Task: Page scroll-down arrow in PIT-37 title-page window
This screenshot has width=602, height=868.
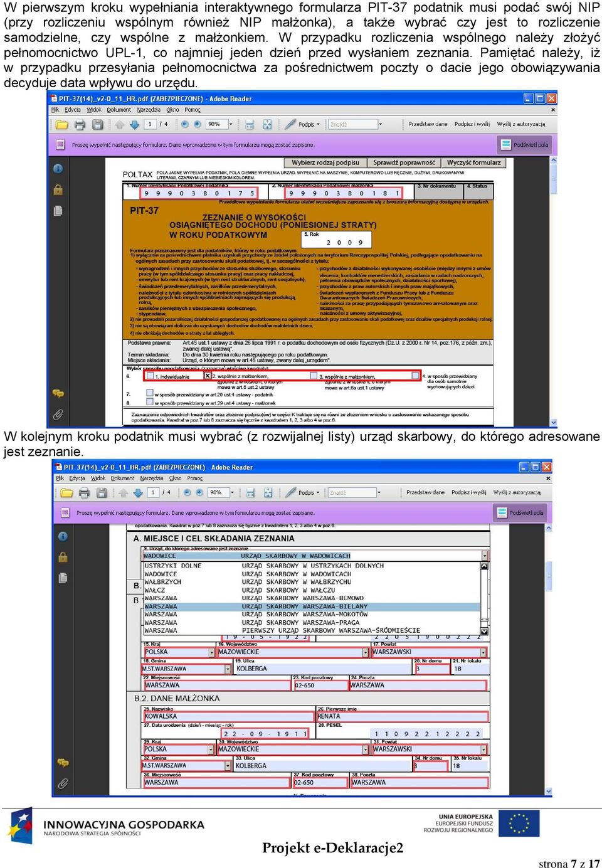Action: click(553, 423)
